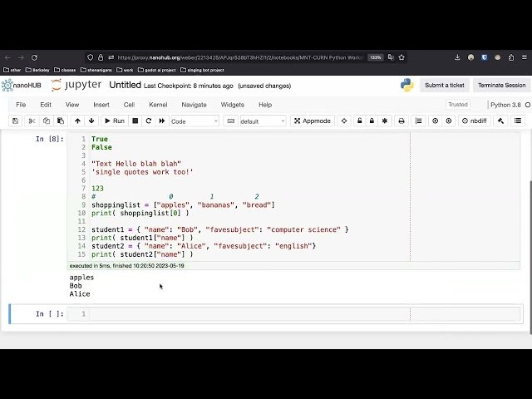Cut selected cells with scissors icon
This screenshot has height=399, width=532.
[32, 121]
